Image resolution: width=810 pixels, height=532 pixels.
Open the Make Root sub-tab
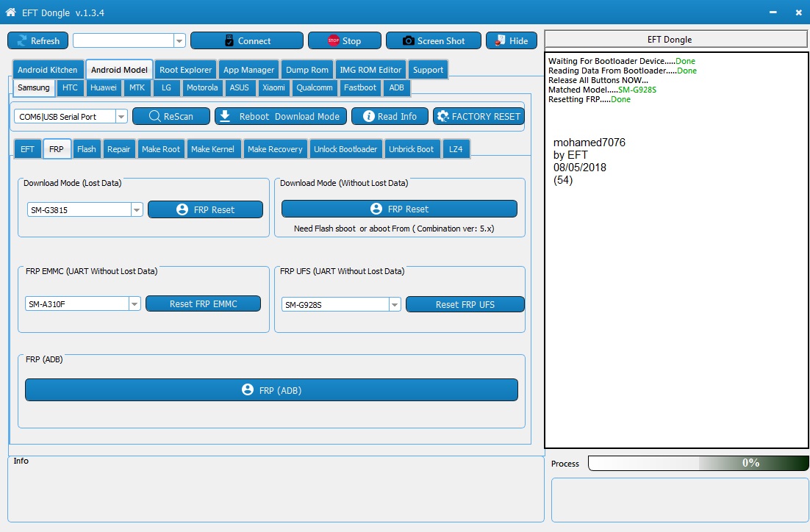click(x=161, y=149)
